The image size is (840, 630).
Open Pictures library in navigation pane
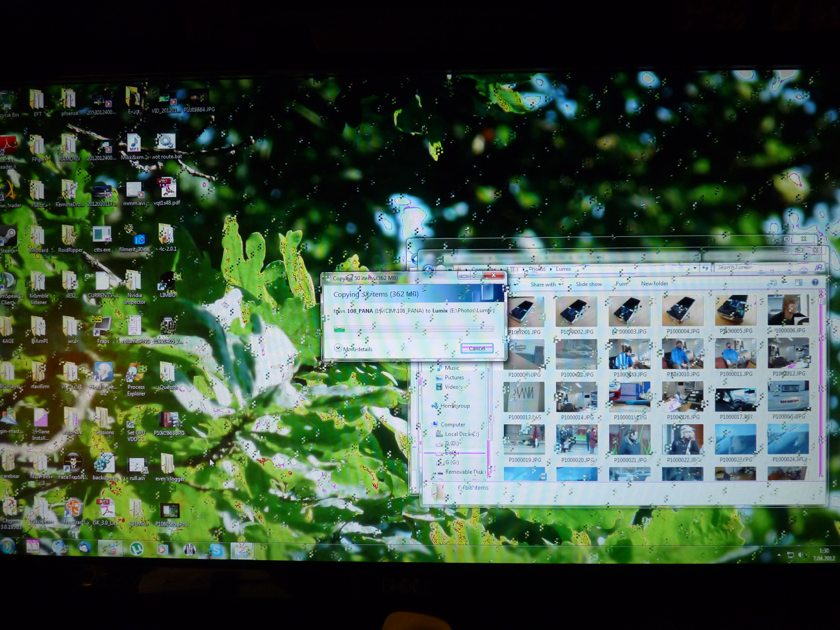tap(450, 377)
